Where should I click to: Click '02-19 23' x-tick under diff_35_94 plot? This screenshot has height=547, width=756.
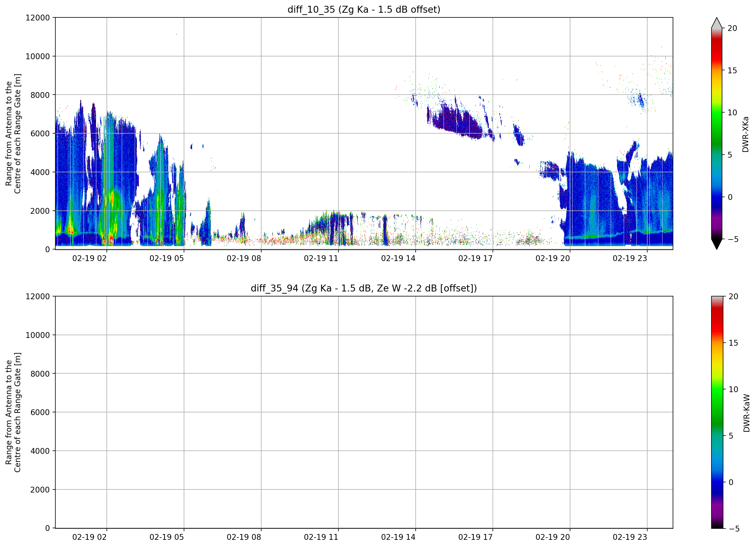coord(630,537)
